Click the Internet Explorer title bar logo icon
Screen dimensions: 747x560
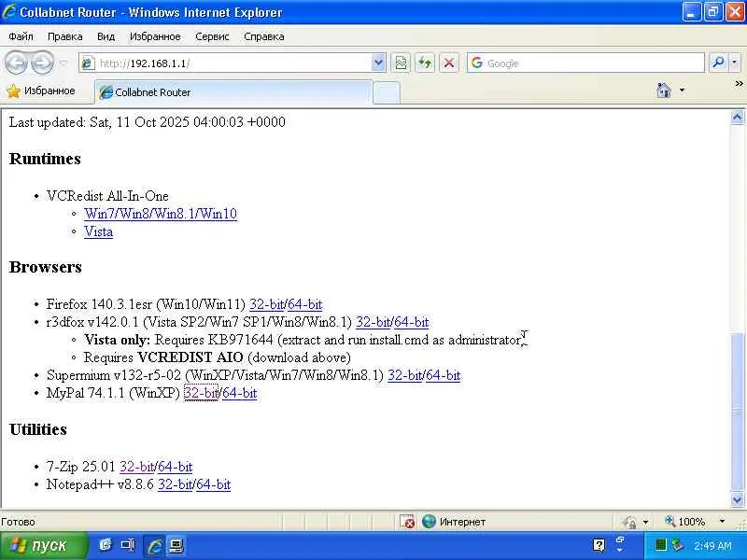9,11
